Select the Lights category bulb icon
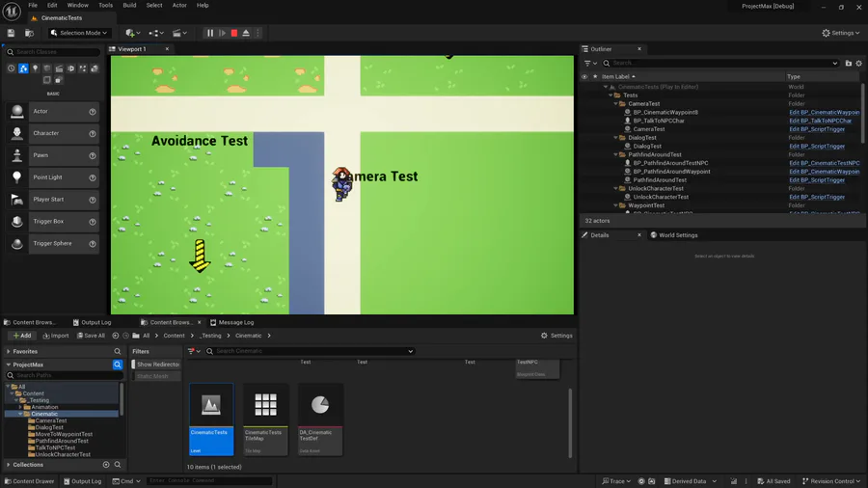The image size is (868, 488). pos(36,68)
